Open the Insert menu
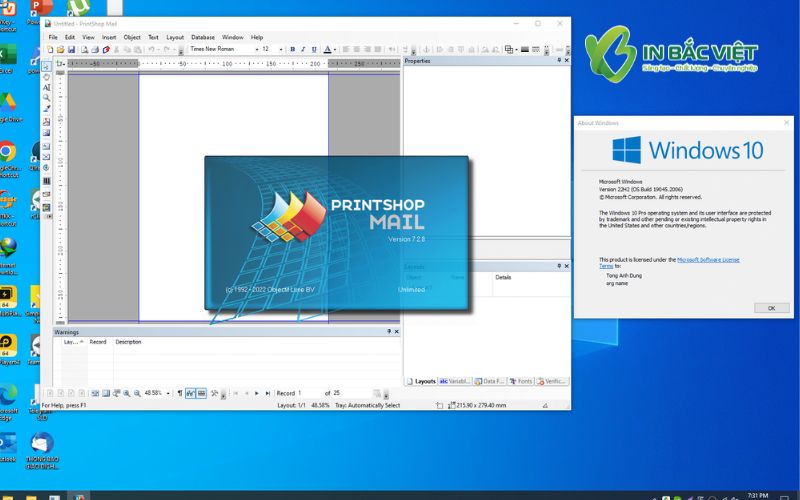The width and height of the screenshot is (800, 500). [109, 37]
